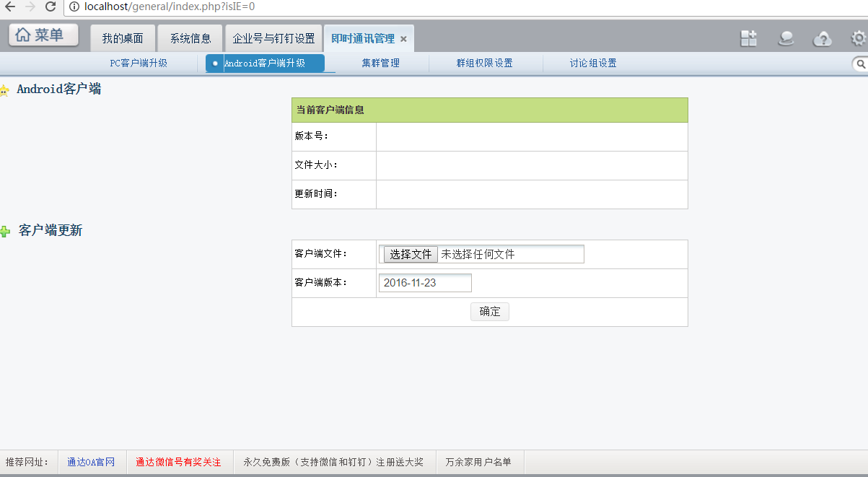Switch to the 系统信息 tab
The image size is (868, 477).
click(190, 38)
